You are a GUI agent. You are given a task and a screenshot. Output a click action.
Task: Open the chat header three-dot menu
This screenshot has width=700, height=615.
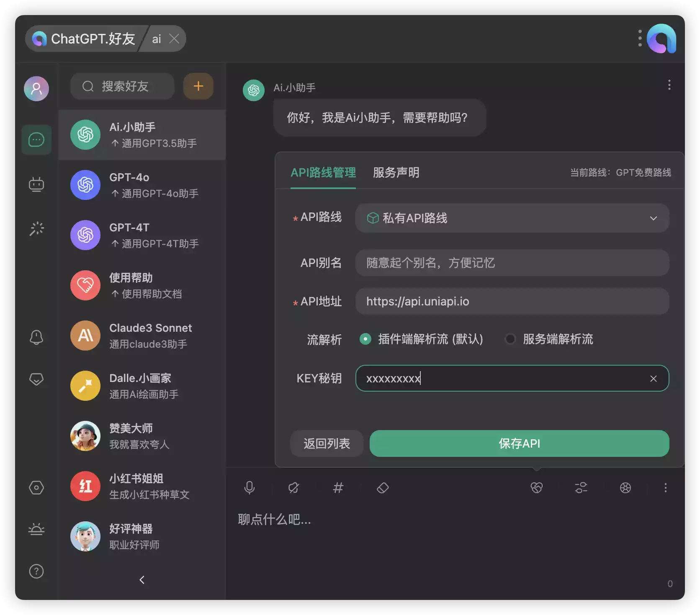(x=669, y=85)
